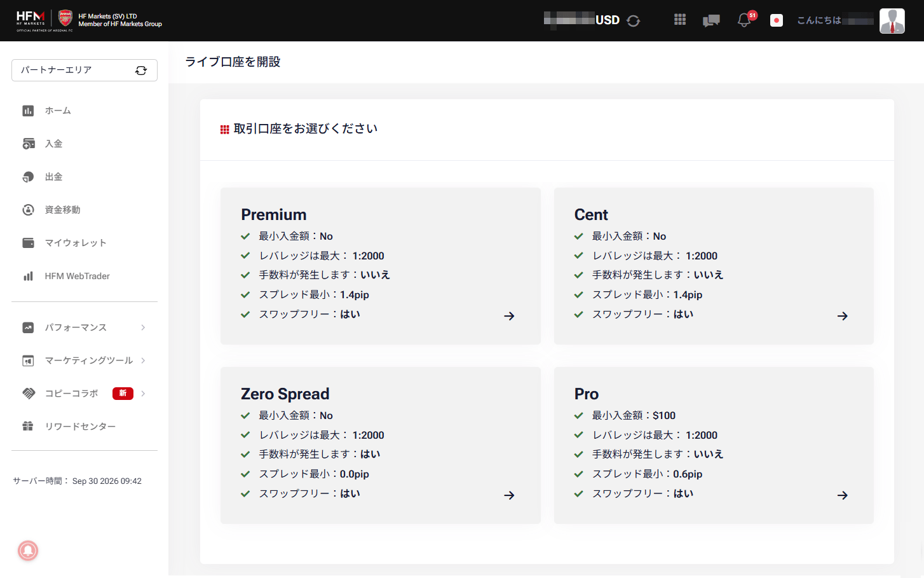The width and height of the screenshot is (924, 578).
Task: Click the ライブ口座を開設 page heading
Action: (x=233, y=62)
